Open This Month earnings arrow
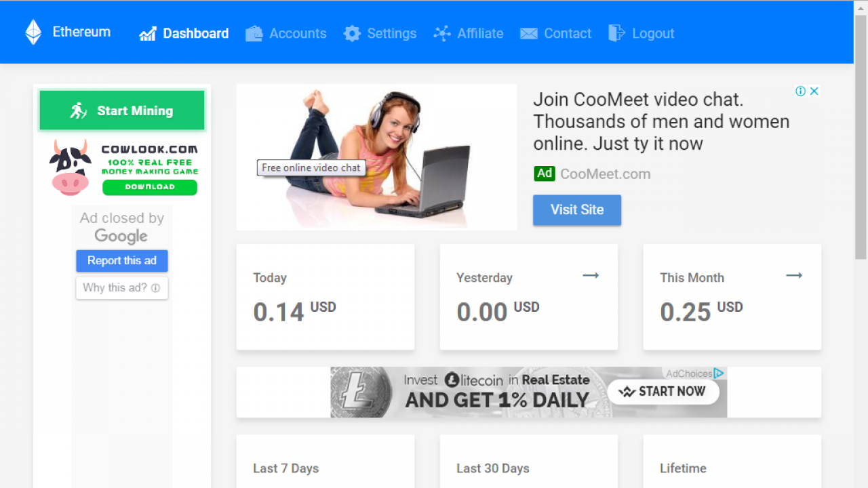This screenshot has width=868, height=488. 794,275
